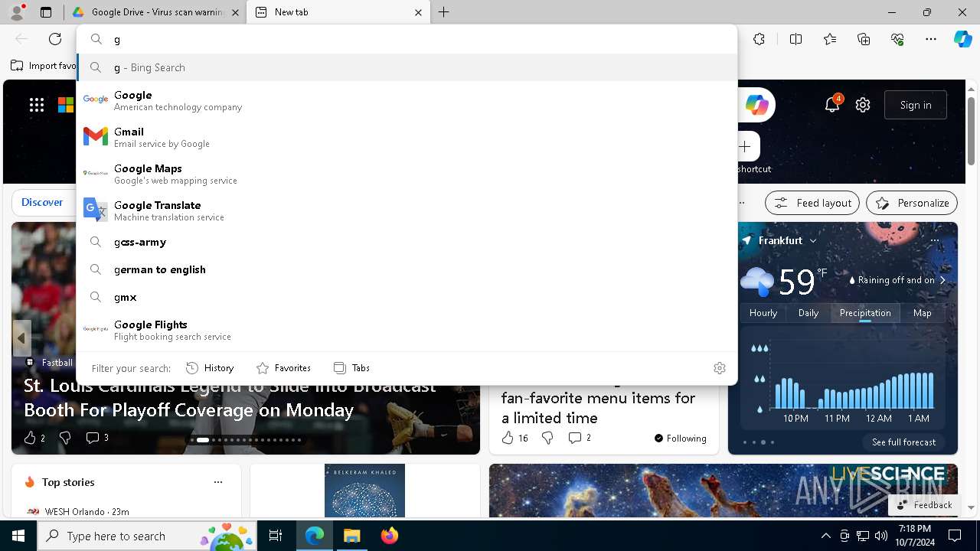Expand the Raining off and on arrow
Viewport: 980px width, 551px height.
(x=942, y=280)
